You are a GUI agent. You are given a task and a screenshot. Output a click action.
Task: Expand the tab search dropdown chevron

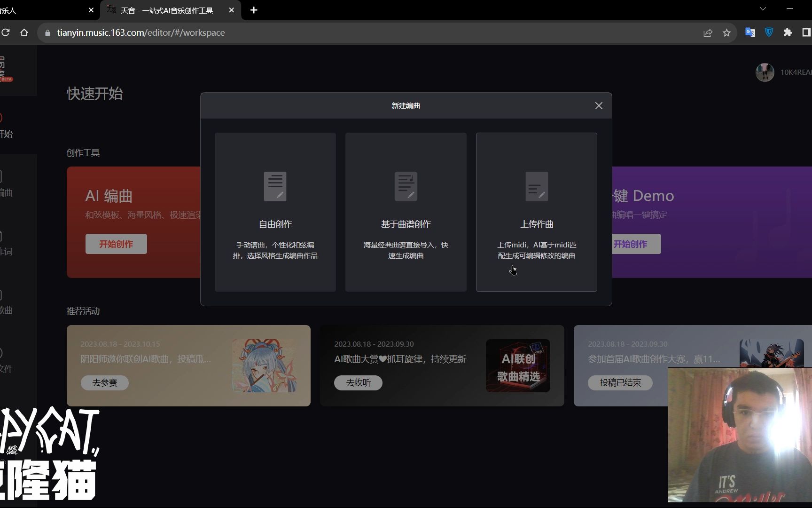point(763,9)
